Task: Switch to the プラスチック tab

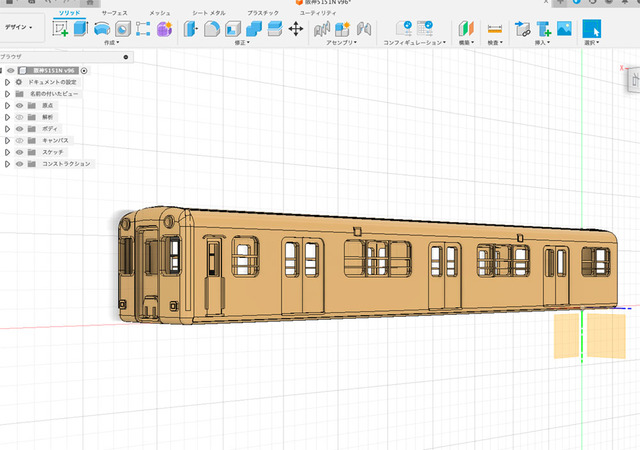Action: pyautogui.click(x=263, y=13)
